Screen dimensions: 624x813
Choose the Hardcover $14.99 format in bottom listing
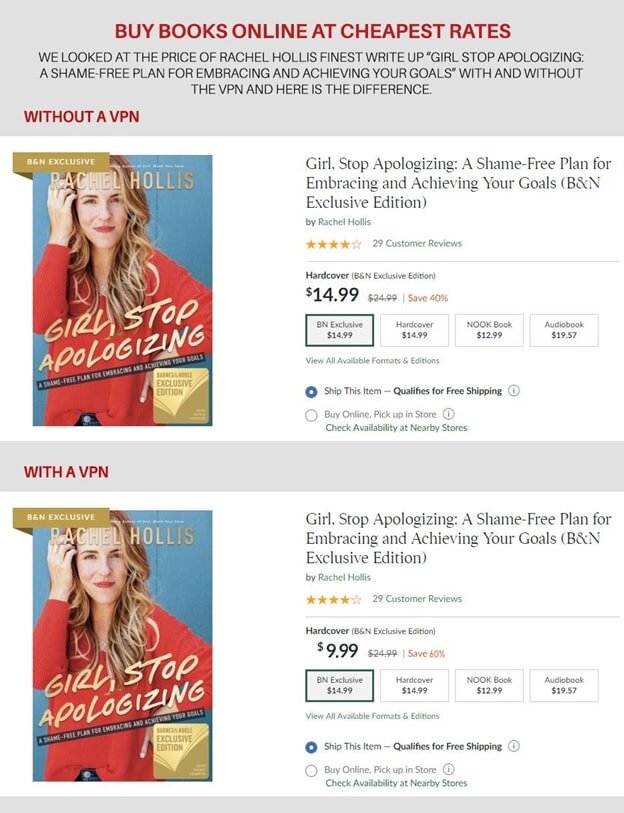(414, 685)
